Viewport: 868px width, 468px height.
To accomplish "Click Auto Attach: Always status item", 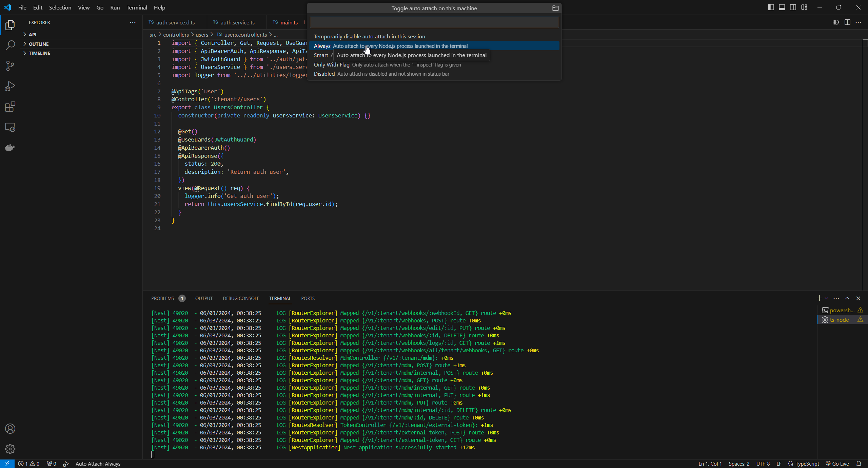I will click(98, 464).
